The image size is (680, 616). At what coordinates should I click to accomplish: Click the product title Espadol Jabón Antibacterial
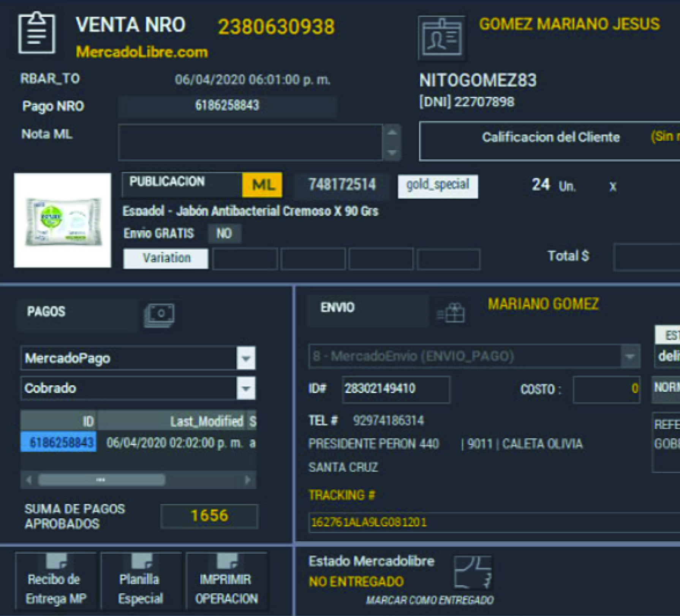coord(250,211)
